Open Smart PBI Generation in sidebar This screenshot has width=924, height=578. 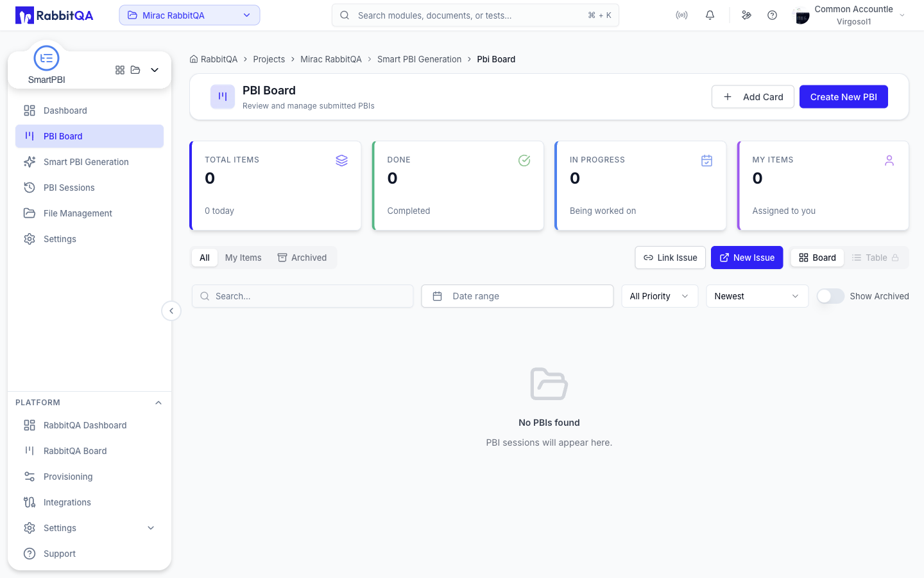89,162
